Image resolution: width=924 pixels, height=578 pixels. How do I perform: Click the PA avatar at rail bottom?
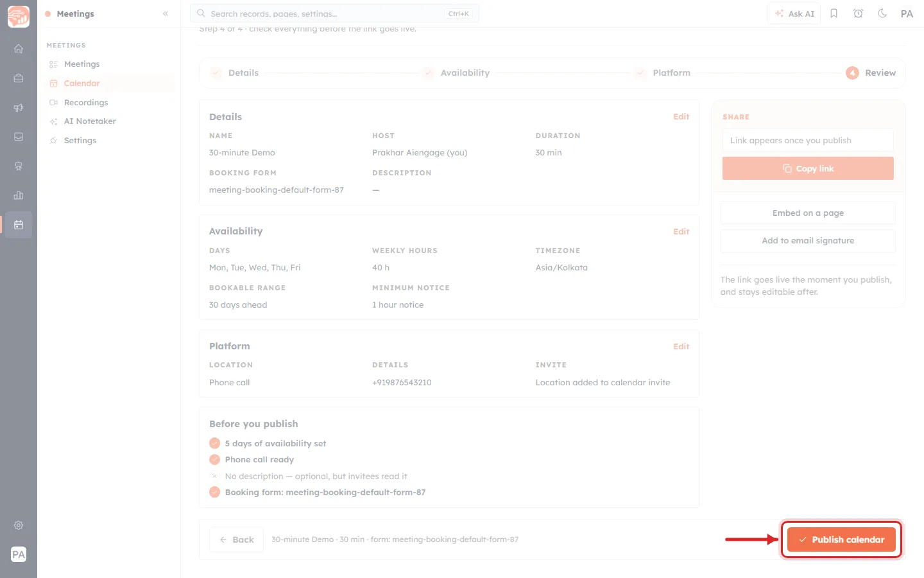[x=19, y=555]
